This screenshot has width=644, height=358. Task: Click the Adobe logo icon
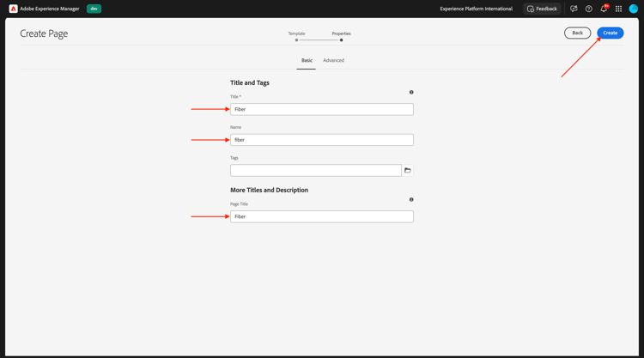(x=13, y=9)
